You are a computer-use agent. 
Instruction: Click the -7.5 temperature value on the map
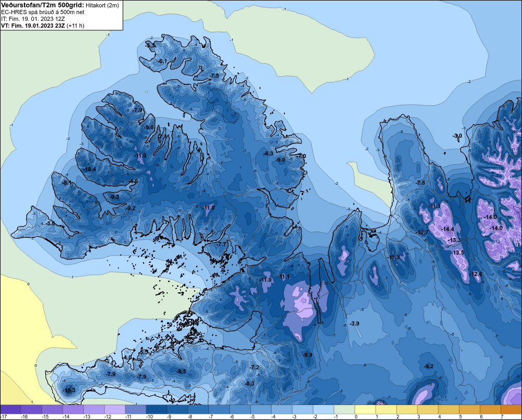215,76
